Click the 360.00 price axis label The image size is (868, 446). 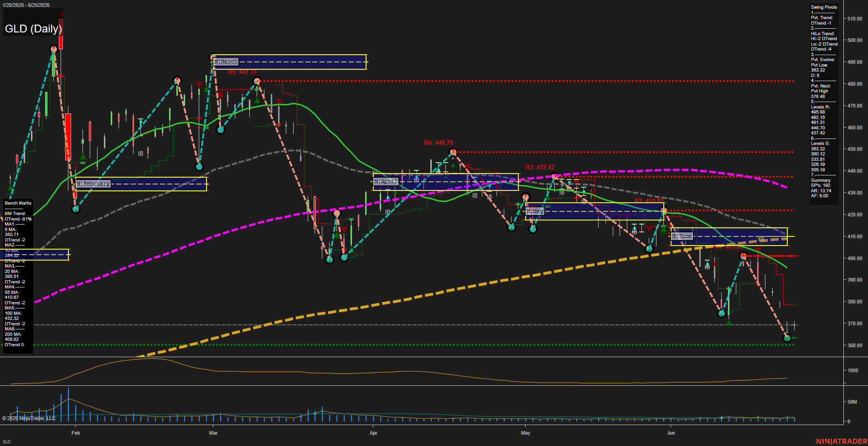(x=855, y=345)
